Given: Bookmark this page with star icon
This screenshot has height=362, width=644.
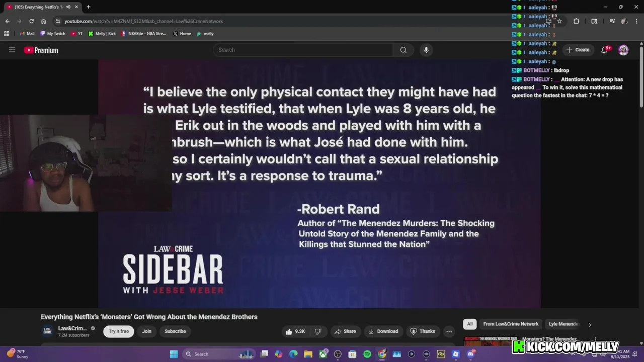Looking at the screenshot, I should click(559, 21).
